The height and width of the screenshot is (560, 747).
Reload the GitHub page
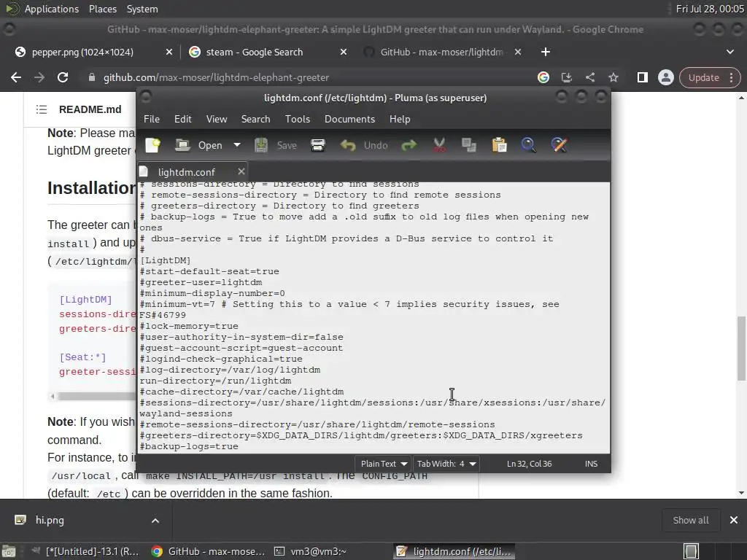pyautogui.click(x=63, y=77)
